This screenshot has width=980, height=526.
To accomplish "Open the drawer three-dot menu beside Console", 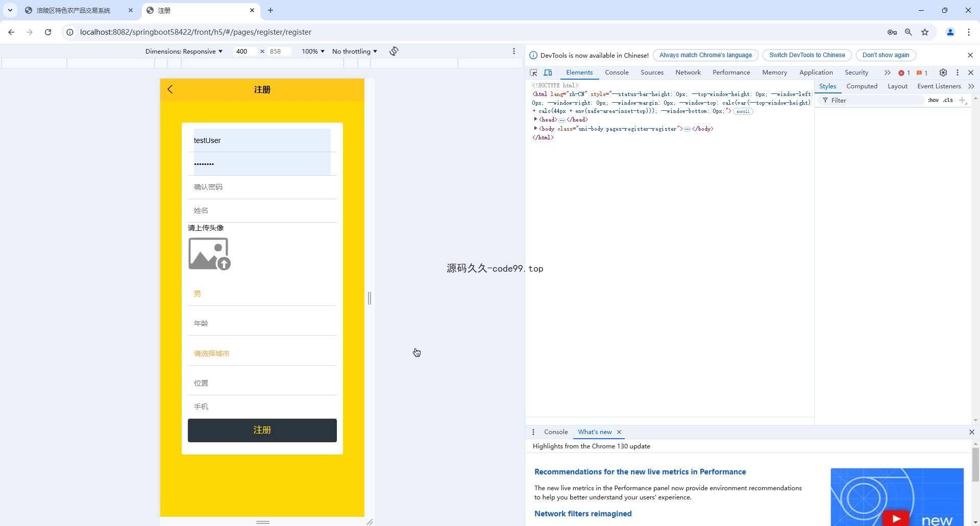I will pos(533,432).
